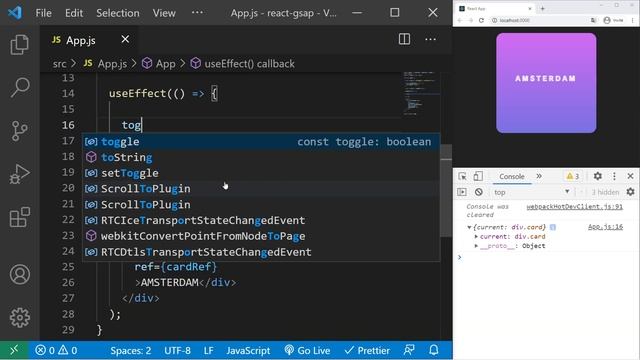640x360 pixels.
Task: Click the AMSTERDAM card in browser
Action: [546, 83]
